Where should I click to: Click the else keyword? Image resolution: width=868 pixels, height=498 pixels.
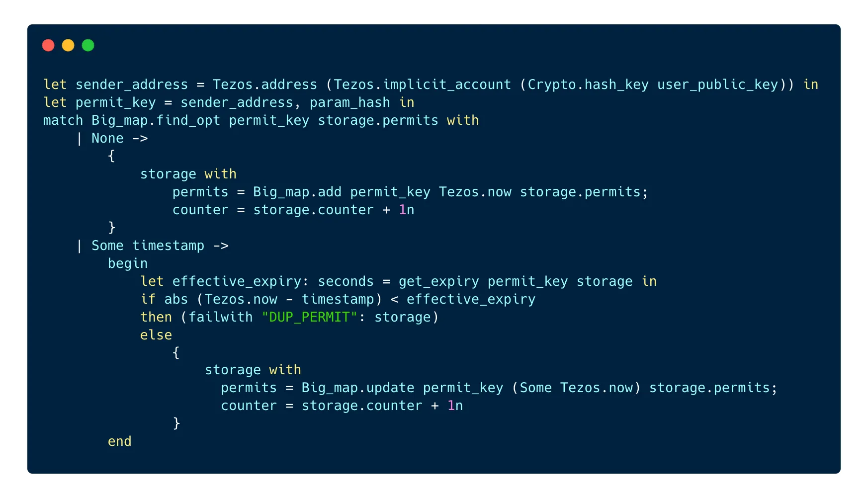pyautogui.click(x=156, y=335)
